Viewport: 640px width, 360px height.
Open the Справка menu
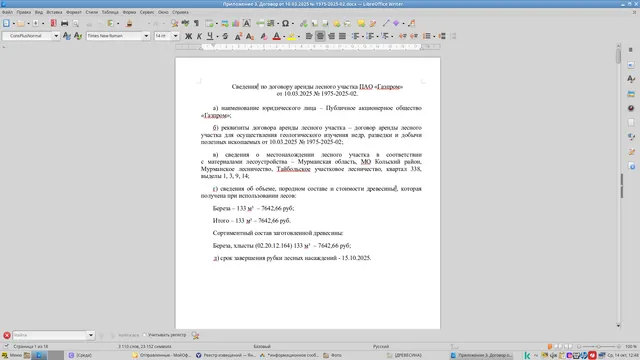click(180, 12)
